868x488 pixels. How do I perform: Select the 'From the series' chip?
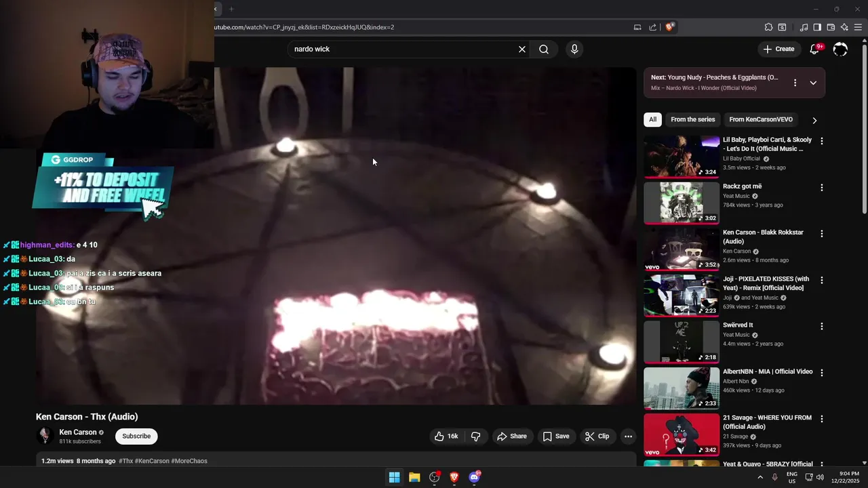click(692, 119)
